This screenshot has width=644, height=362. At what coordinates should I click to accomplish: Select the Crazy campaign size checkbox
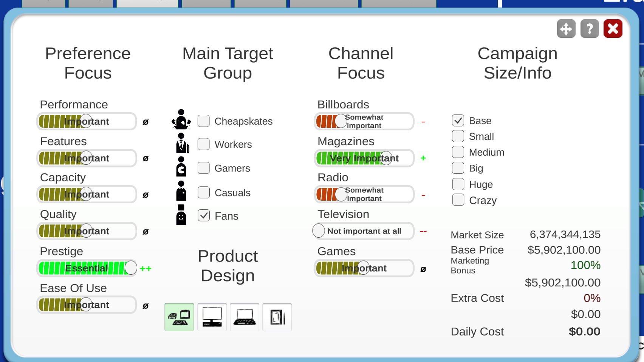458,200
